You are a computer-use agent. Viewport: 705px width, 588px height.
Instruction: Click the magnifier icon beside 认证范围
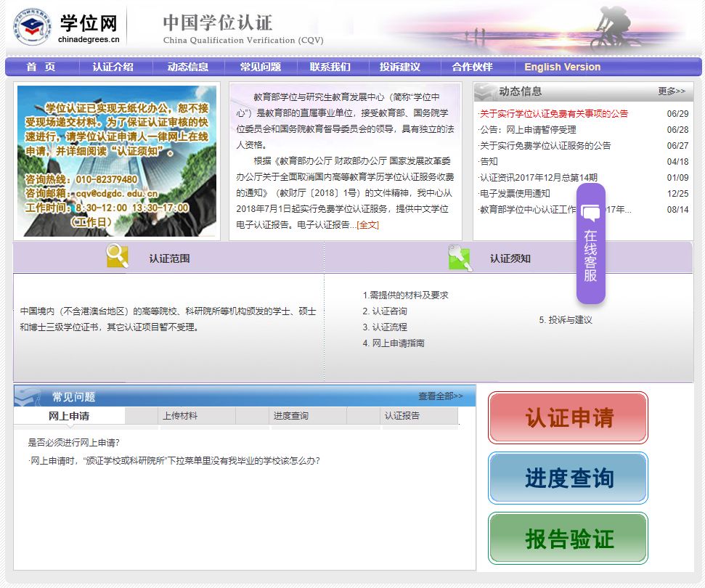(x=117, y=256)
